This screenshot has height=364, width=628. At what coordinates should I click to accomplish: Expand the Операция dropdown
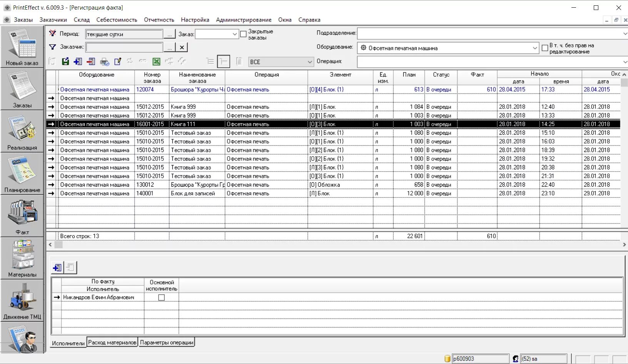625,62
